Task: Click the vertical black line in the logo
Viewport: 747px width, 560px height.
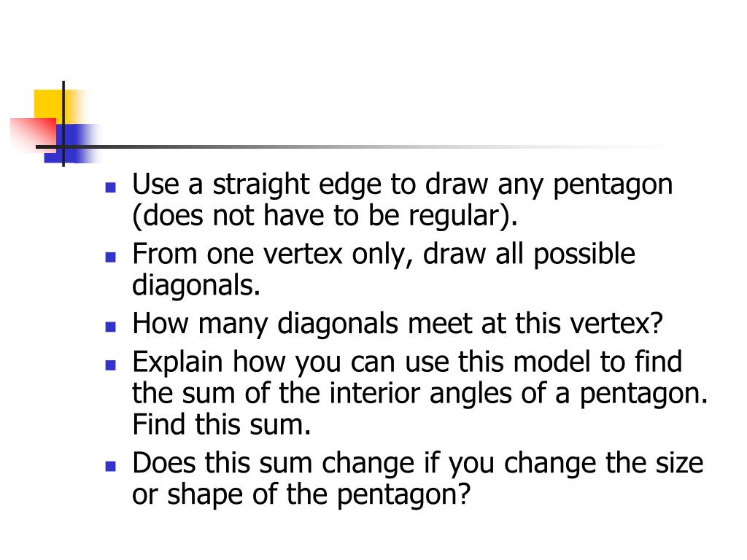Action: click(63, 124)
